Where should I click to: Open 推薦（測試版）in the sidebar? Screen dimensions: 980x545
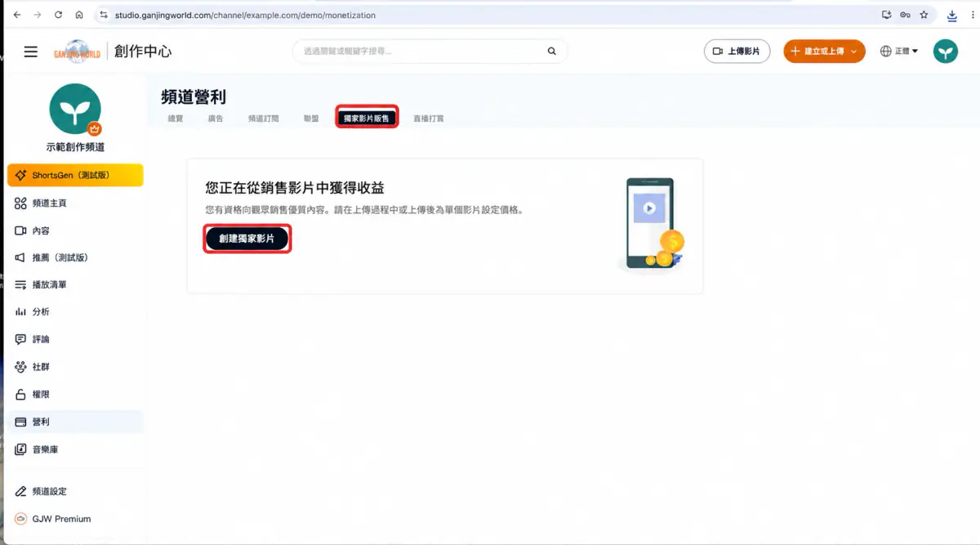[75, 257]
